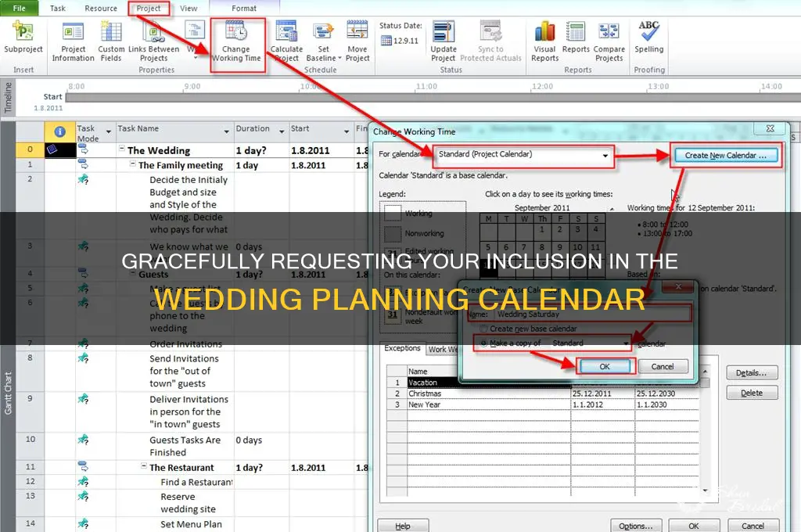Image resolution: width=801 pixels, height=532 pixels.
Task: Open Set Baseline menu
Action: coord(323,42)
